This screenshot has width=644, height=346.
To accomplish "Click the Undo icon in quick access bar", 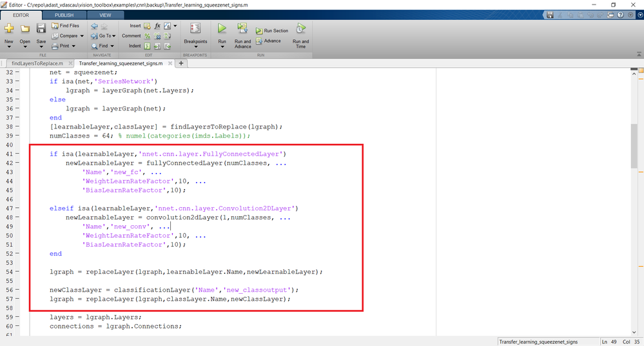I will [x=590, y=15].
